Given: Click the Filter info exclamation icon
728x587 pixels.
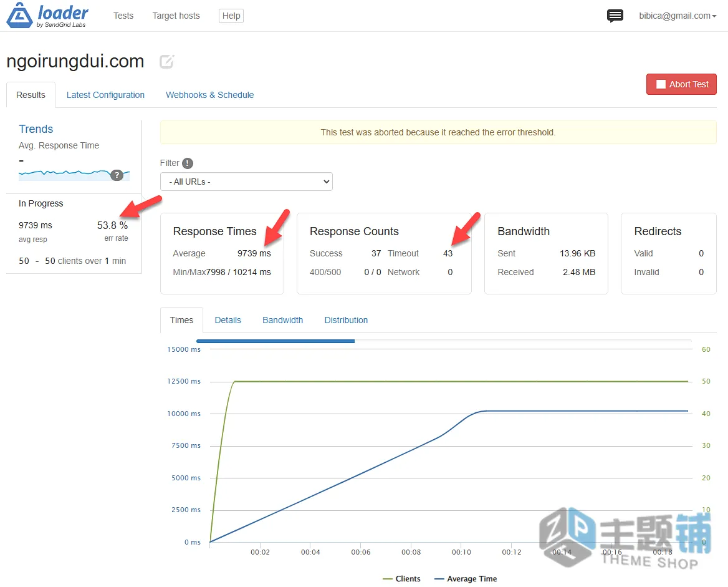Looking at the screenshot, I should point(188,163).
